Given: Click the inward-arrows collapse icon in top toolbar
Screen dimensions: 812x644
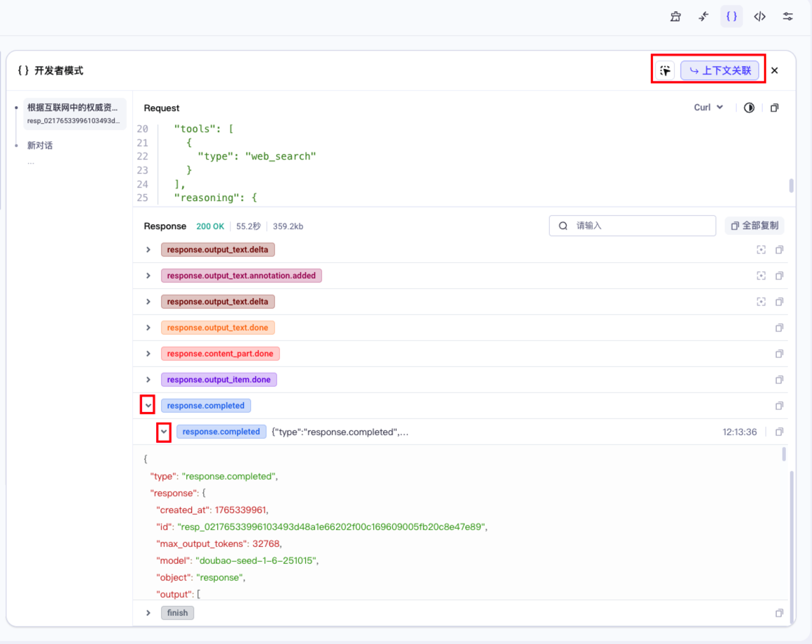Looking at the screenshot, I should (704, 17).
